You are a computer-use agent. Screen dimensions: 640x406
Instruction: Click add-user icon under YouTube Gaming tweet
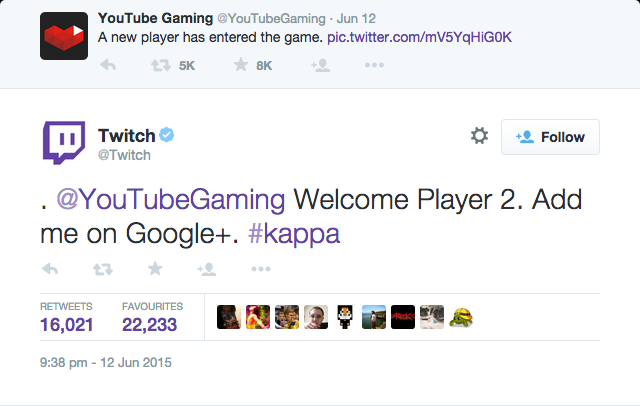pyautogui.click(x=320, y=65)
